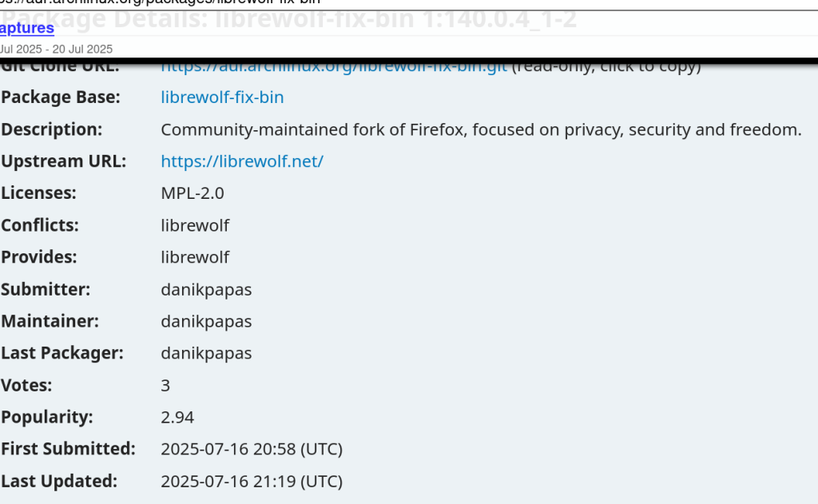
Task: Click the "Licenses:" field label
Action: point(38,193)
